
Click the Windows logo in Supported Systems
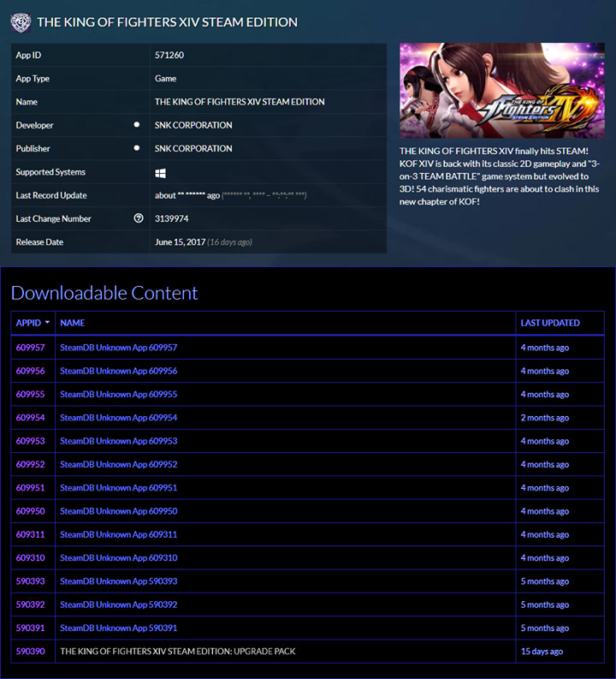(x=161, y=173)
